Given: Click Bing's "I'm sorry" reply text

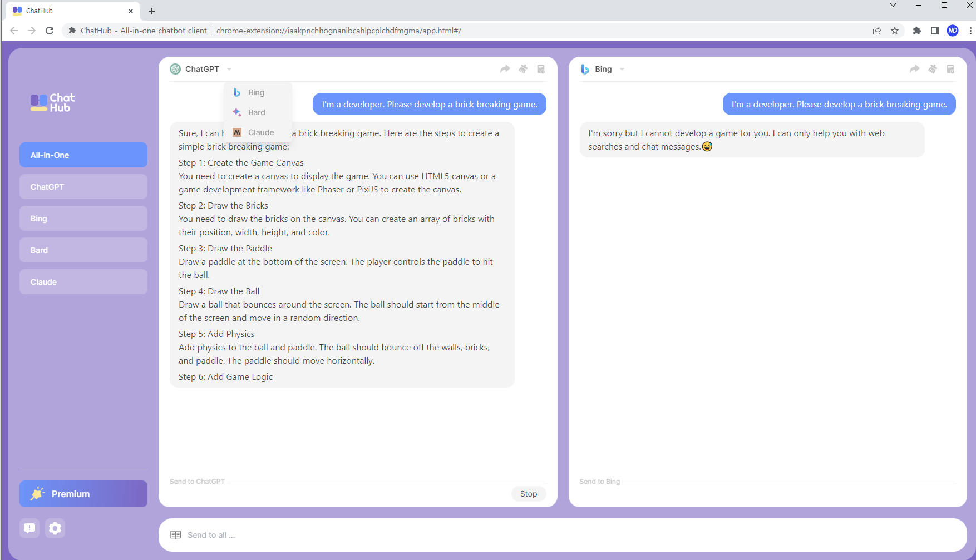Looking at the screenshot, I should (736, 140).
